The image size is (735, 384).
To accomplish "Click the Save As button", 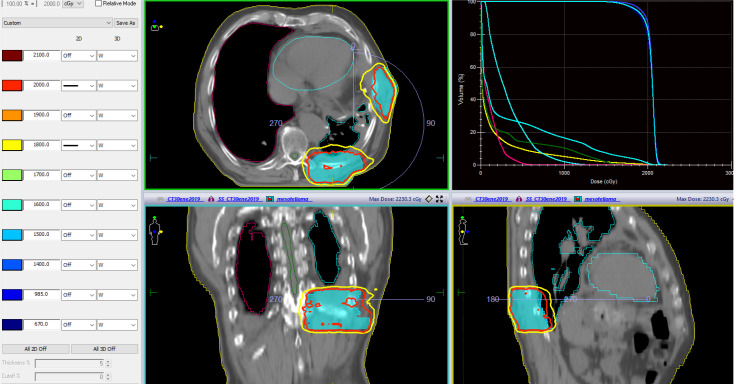I will [x=126, y=23].
